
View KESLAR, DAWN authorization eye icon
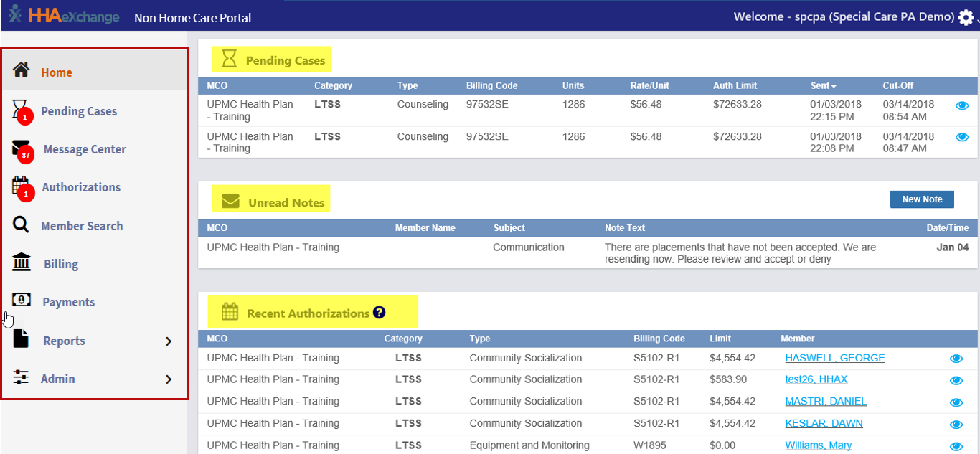956,425
